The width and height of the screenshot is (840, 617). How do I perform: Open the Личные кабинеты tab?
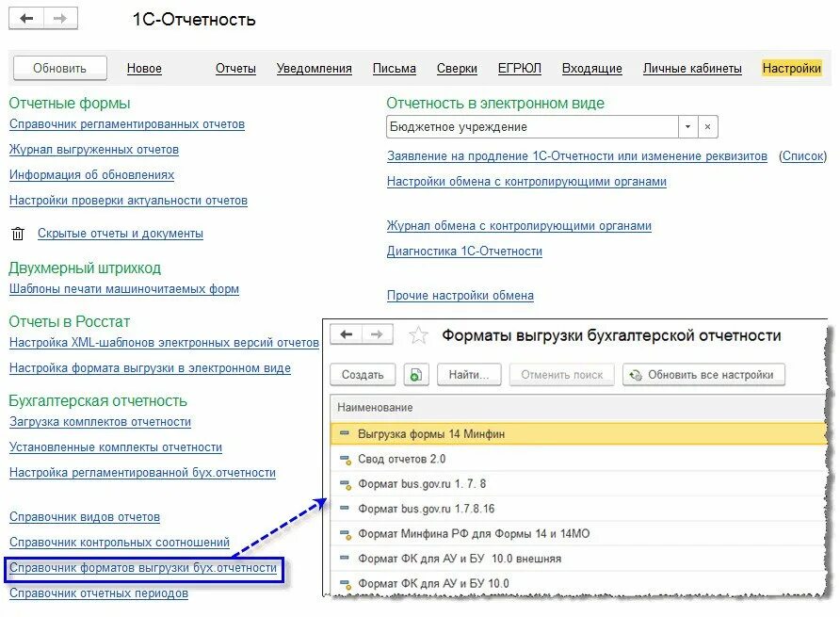pyautogui.click(x=692, y=69)
